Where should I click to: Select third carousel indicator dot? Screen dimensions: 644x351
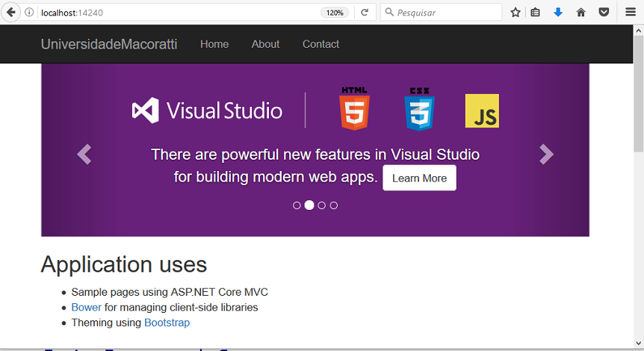pyautogui.click(x=321, y=205)
